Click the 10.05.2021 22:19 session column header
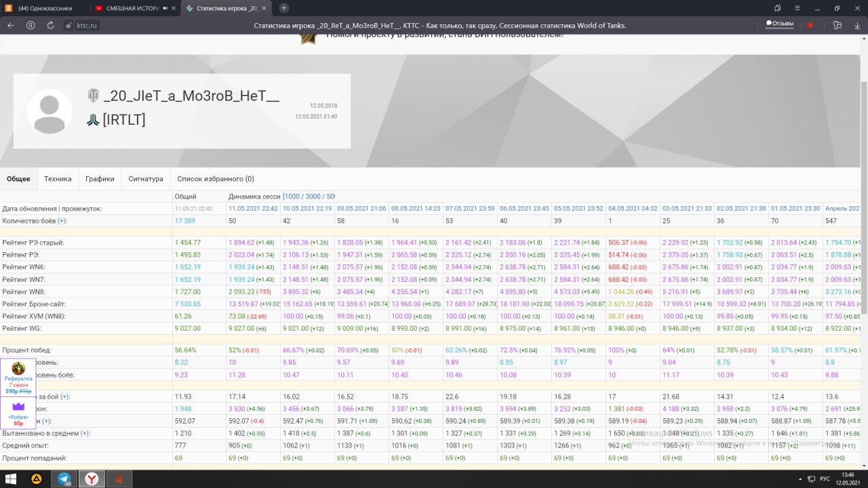This screenshot has height=488, width=868. [307, 209]
